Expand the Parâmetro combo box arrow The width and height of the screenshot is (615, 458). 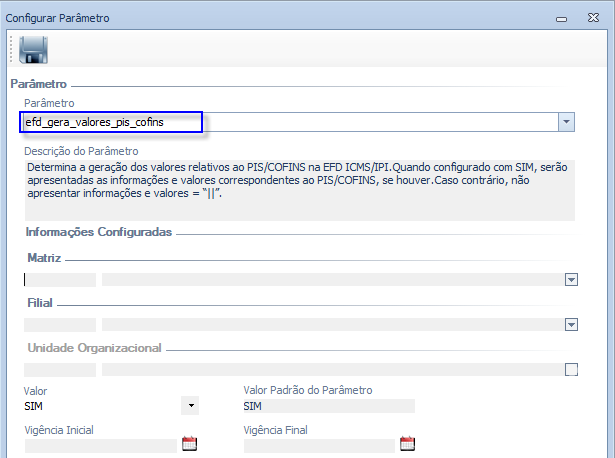coord(566,122)
